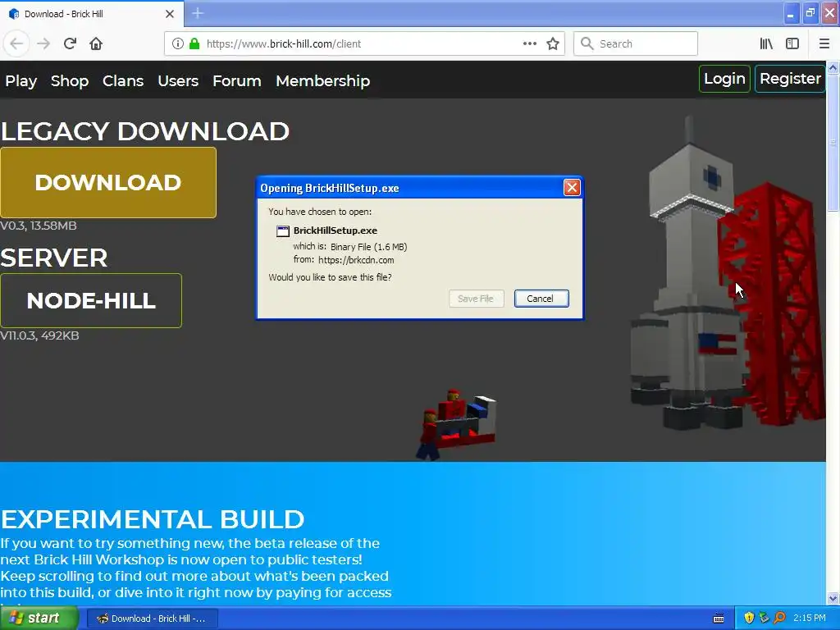840x630 pixels.
Task: Open Firefox hamburger menu
Action: (824, 43)
